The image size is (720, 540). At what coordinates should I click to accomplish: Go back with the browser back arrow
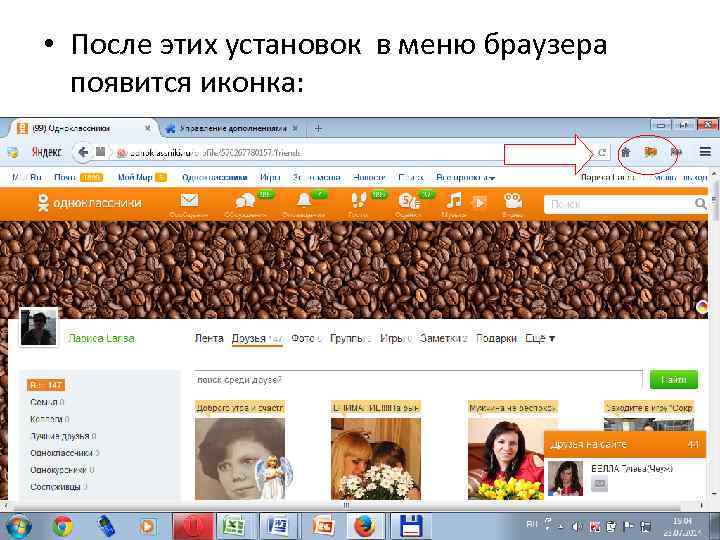point(83,152)
